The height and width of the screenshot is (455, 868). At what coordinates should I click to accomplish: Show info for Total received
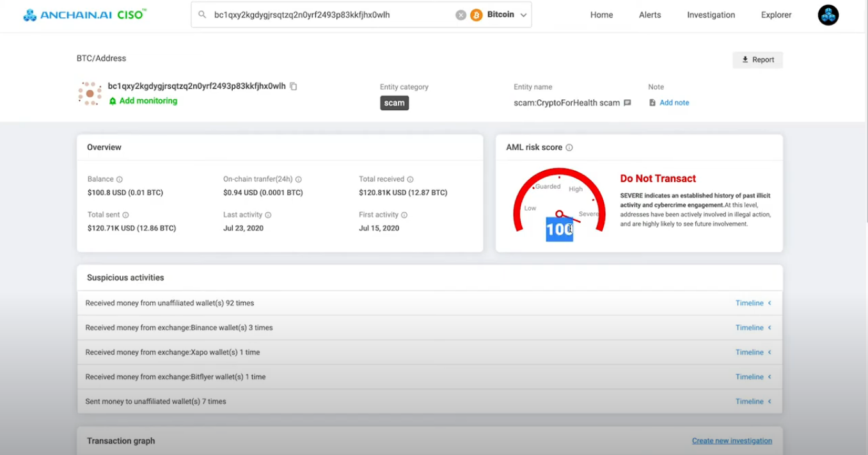pos(411,180)
